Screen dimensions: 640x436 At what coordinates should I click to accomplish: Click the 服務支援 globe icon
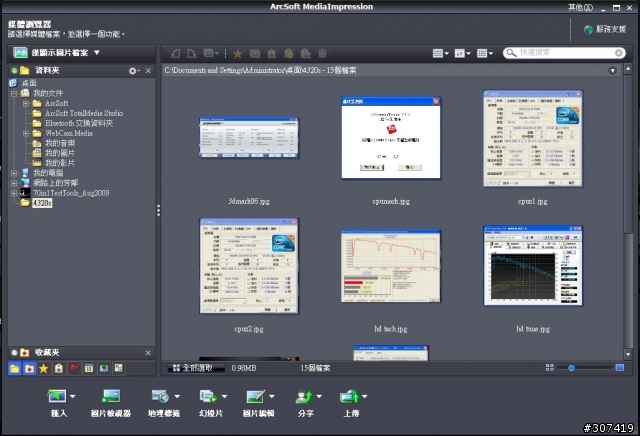588,29
